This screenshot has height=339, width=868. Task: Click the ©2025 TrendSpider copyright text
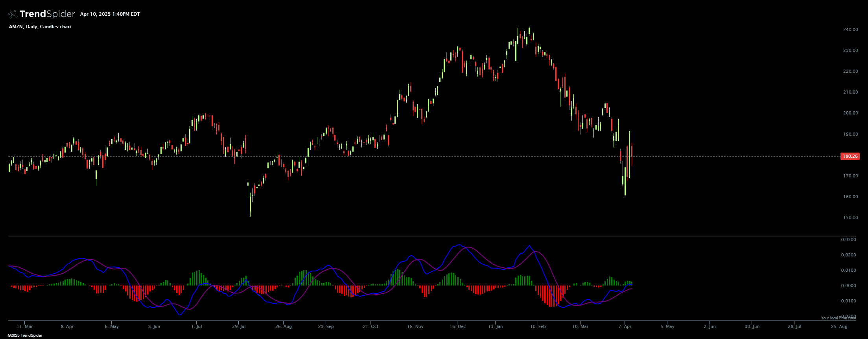[25, 335]
